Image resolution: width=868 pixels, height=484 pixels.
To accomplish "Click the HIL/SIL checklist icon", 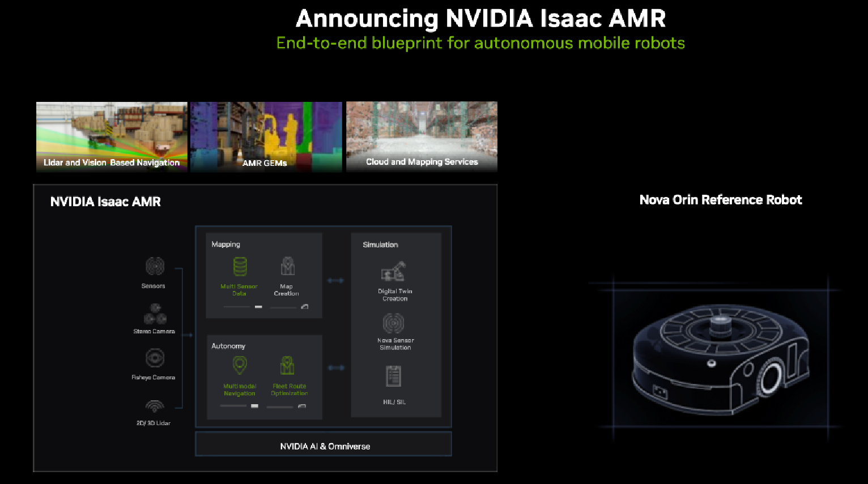I will 394,376.
